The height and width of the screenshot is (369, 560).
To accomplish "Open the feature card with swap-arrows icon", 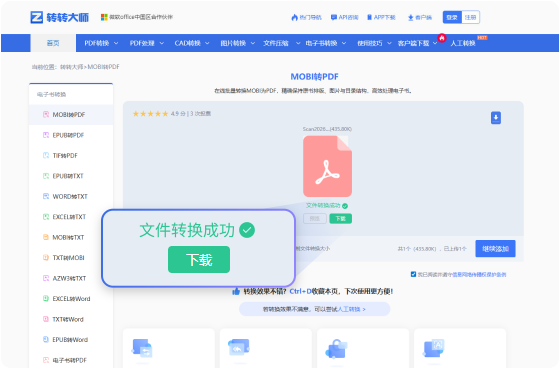I will coord(169,348).
